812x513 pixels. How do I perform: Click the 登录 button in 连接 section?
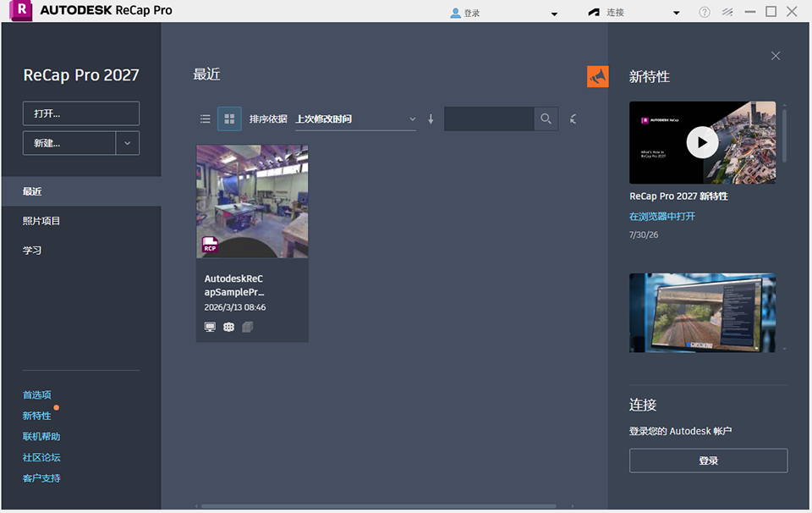[709, 461]
